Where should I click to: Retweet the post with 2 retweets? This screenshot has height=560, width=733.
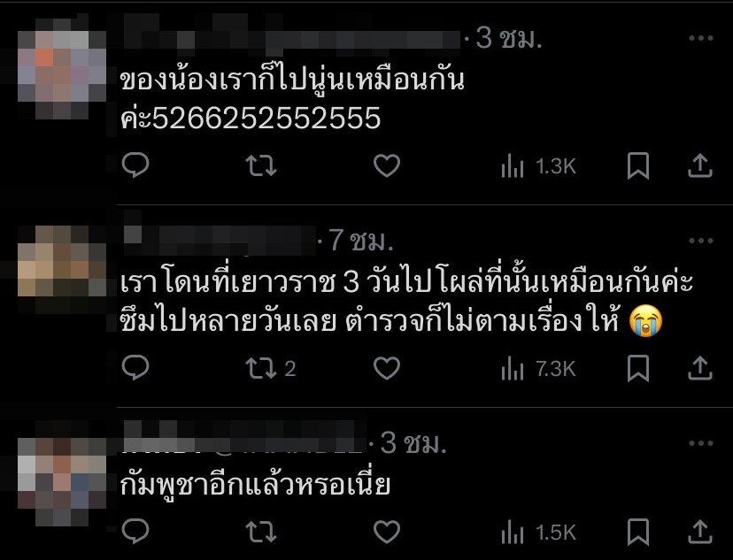pyautogui.click(x=271, y=369)
